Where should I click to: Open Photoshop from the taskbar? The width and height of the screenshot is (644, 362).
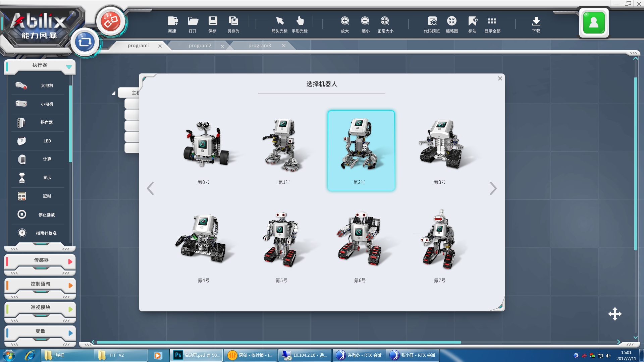pos(197,355)
